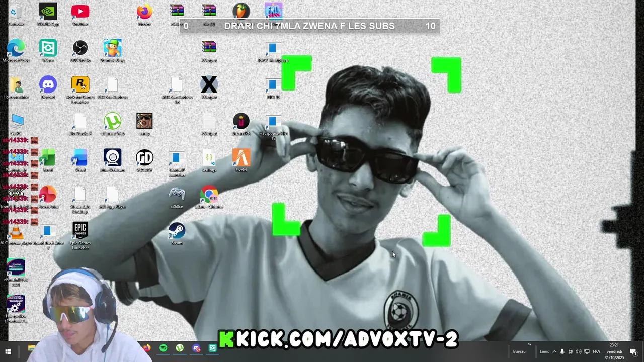Image resolution: width=644 pixels, height=362 pixels.
Task: Select the settings JSON file
Action: [209, 161]
